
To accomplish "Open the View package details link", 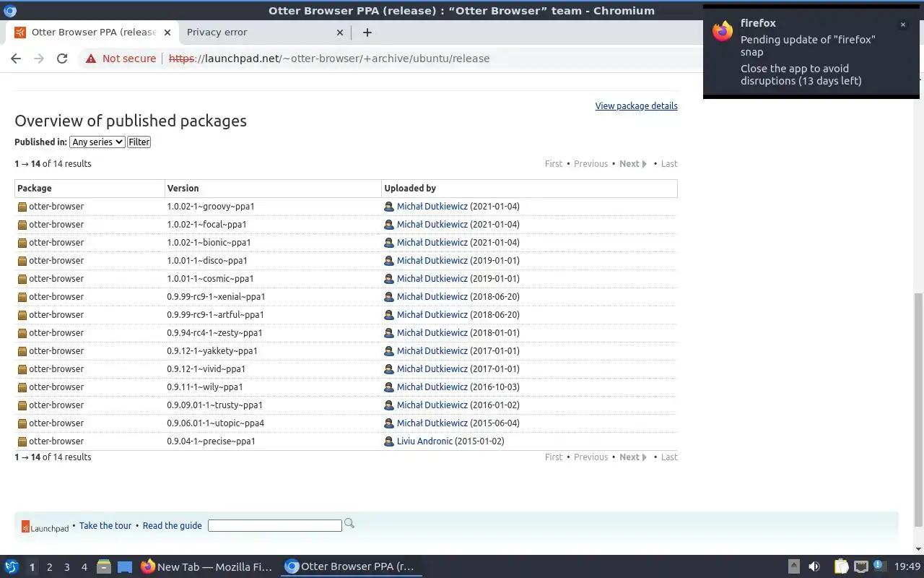I will [636, 106].
